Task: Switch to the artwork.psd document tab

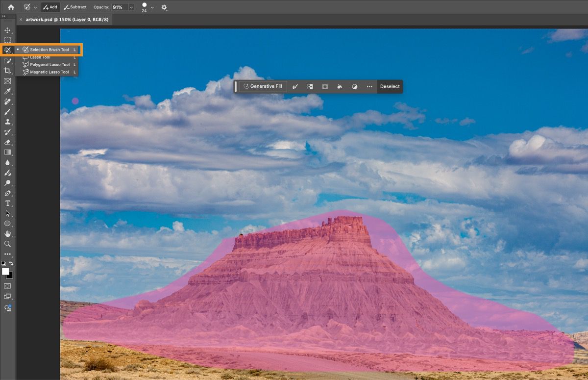Action: [x=65, y=20]
